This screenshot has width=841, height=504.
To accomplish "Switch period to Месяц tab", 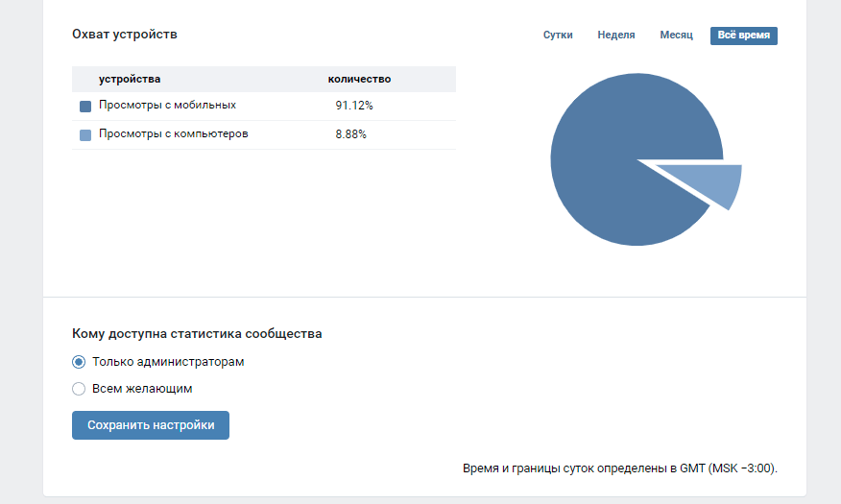I will 676,35.
